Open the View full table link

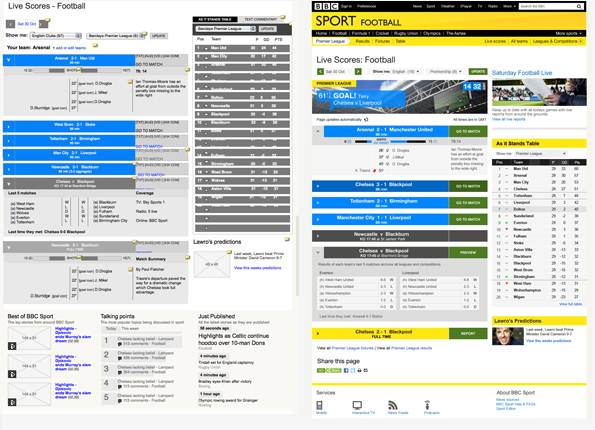pos(570,304)
